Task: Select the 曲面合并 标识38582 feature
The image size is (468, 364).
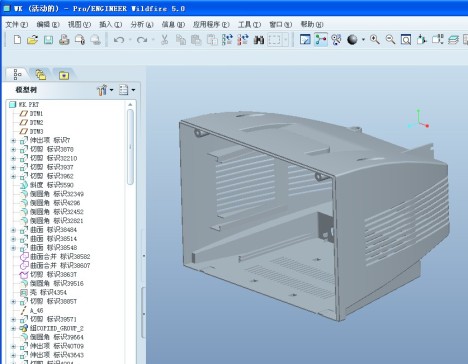Action: (x=55, y=256)
